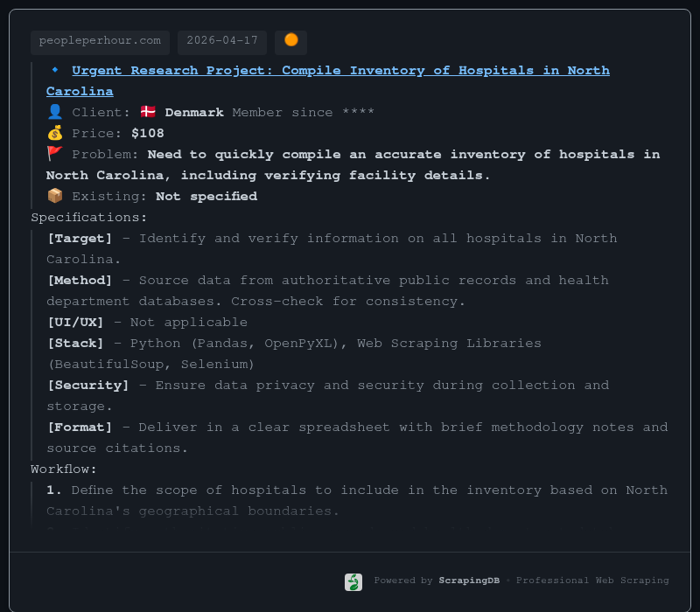The width and height of the screenshot is (700, 612).
Task: Click the money bag price icon
Action: (55, 133)
